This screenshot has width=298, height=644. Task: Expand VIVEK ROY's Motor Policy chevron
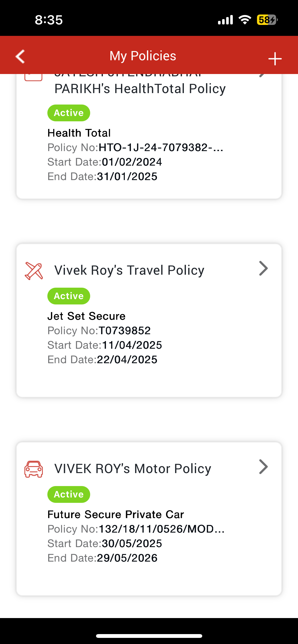point(263,467)
